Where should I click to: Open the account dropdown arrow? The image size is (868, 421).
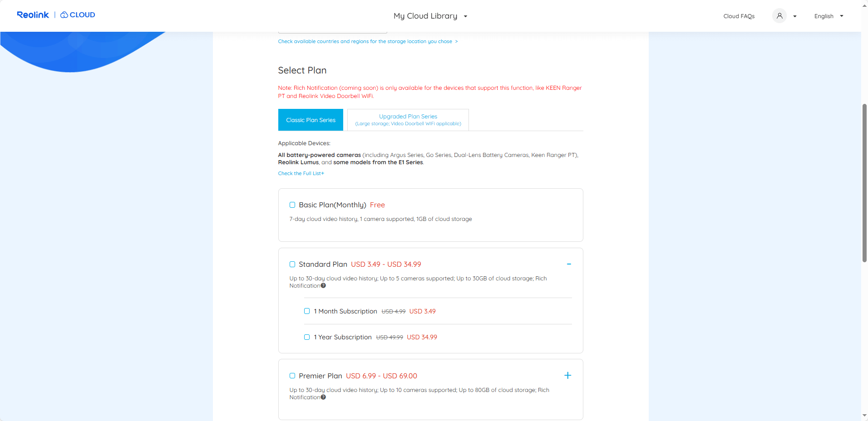coord(795,16)
